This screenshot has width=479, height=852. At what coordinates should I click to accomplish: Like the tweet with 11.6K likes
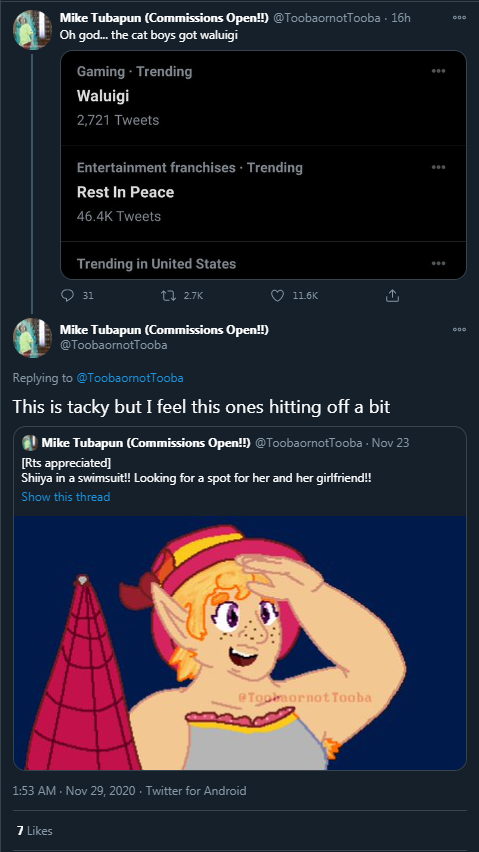pos(277,295)
